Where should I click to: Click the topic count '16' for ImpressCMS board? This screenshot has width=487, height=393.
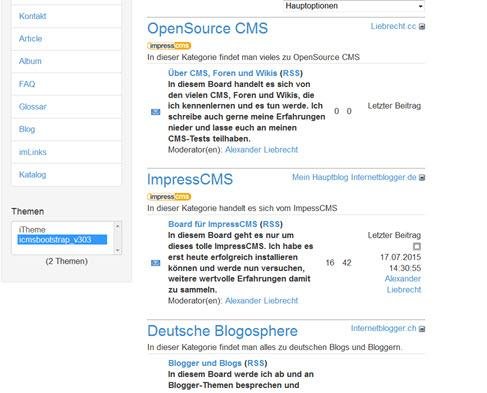330,263
